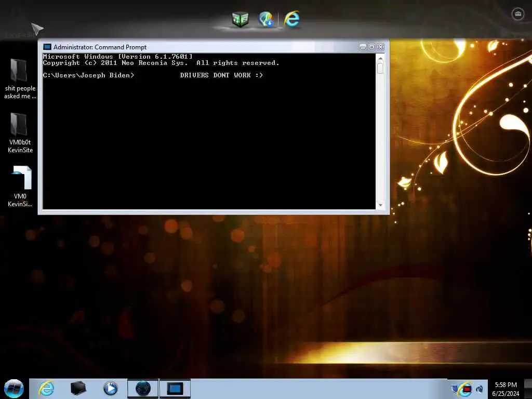The height and width of the screenshot is (399, 532).
Task: Open Windows Media Player from taskbar
Action: (110, 389)
